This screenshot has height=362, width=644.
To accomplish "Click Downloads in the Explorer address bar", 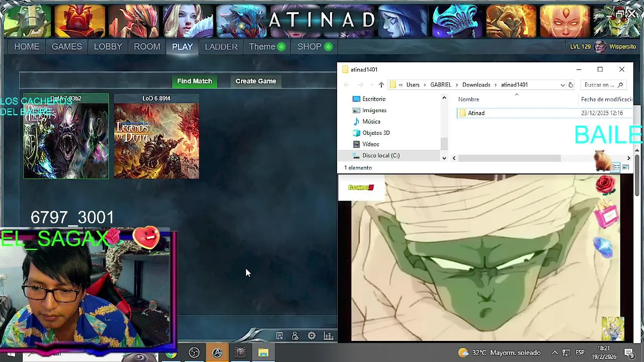I will [x=476, y=85].
